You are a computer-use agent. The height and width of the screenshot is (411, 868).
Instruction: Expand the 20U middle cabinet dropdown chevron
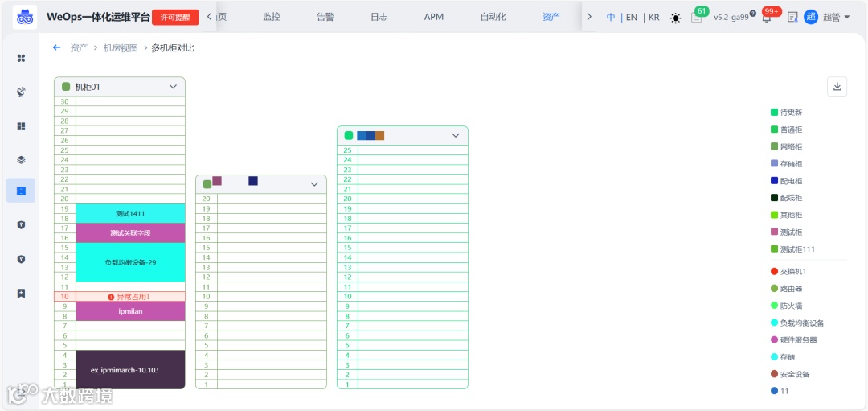coord(314,184)
